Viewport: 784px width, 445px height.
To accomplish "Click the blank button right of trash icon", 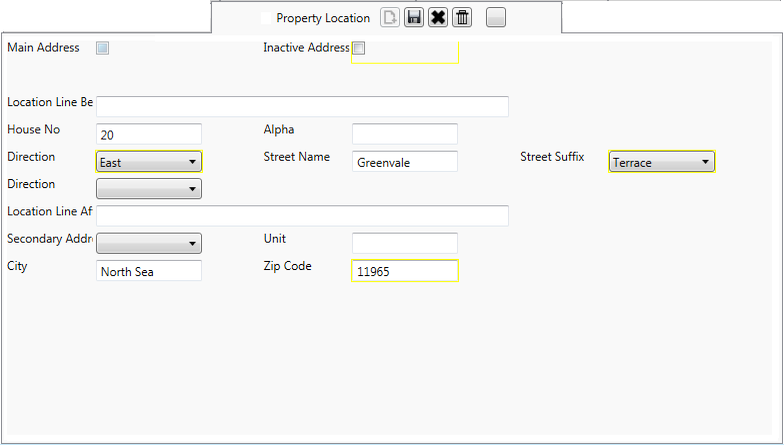I will 496,18.
